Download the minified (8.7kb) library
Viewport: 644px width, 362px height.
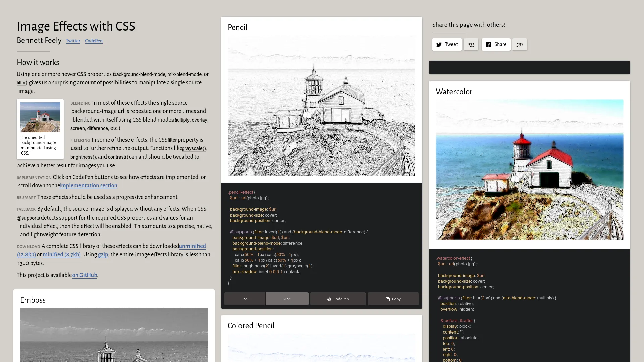coord(62,255)
